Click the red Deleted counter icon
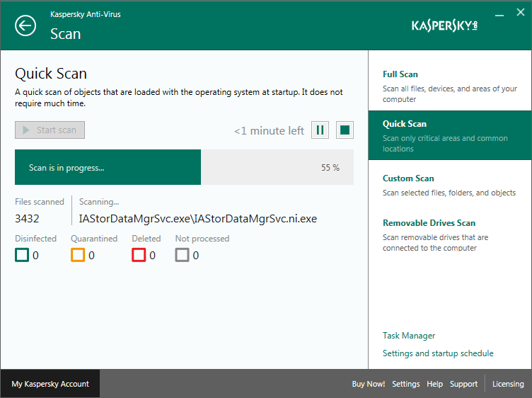This screenshot has height=398, width=532. click(x=139, y=255)
